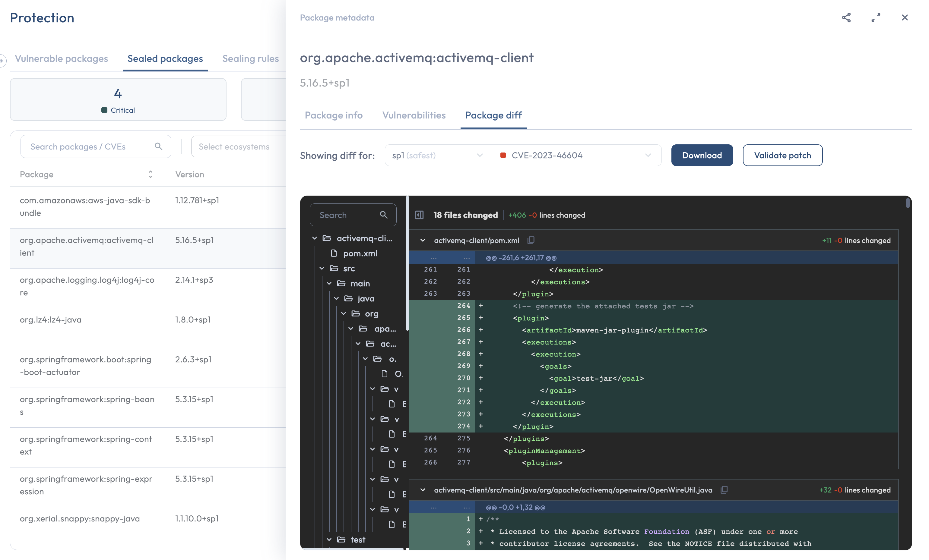
Task: Collapse the java folder in tree
Action: pyautogui.click(x=336, y=298)
